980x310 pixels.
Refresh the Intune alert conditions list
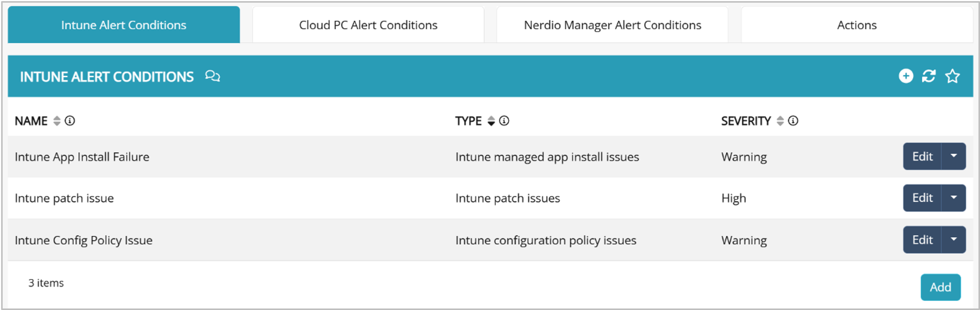[928, 76]
